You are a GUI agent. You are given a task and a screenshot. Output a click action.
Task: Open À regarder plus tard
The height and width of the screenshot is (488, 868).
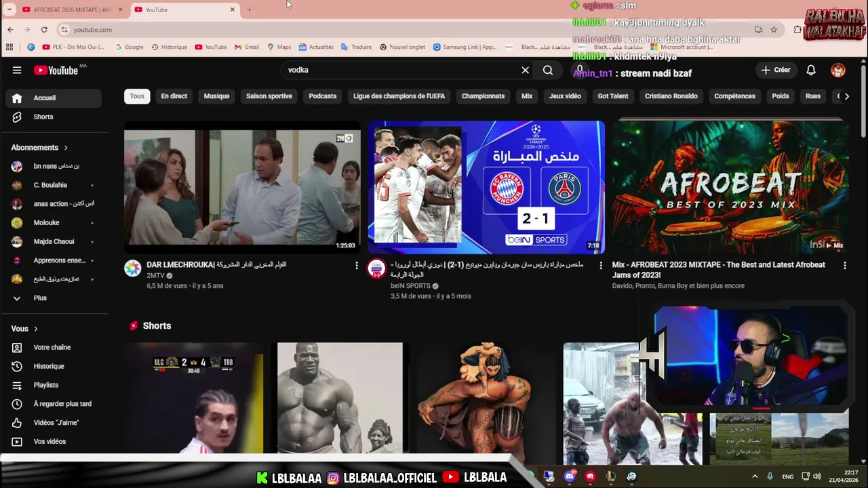(54, 404)
